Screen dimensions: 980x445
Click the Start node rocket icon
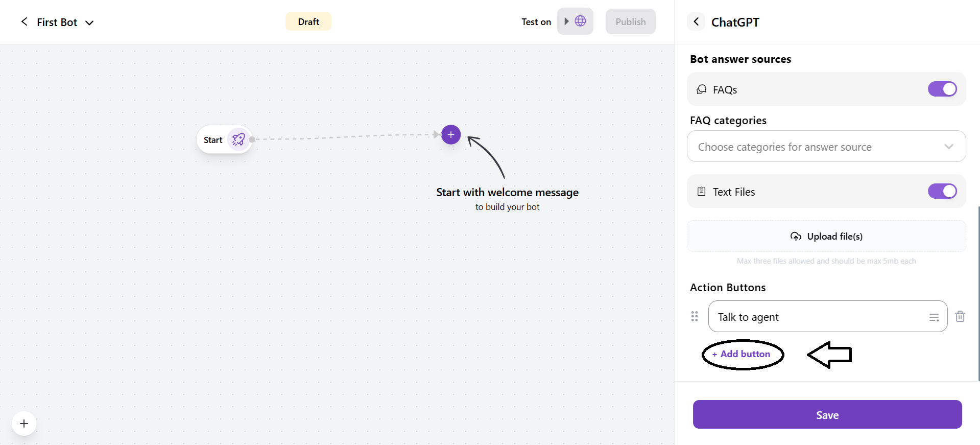[x=238, y=139]
